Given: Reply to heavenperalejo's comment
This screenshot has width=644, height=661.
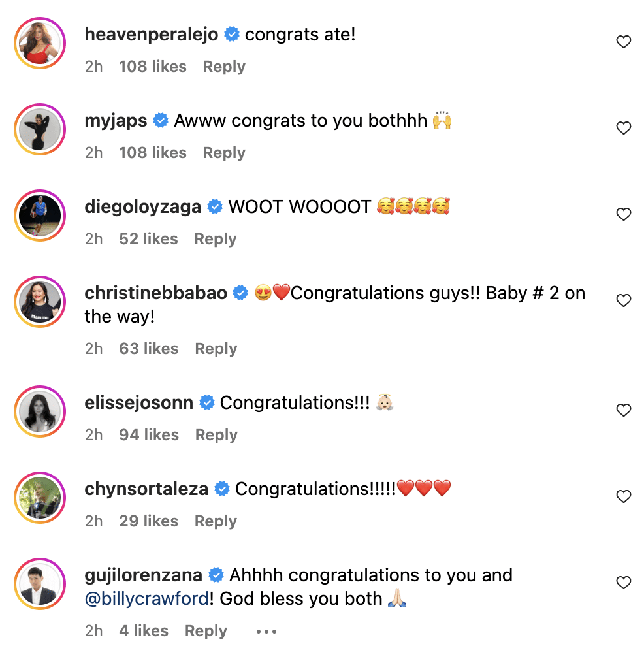Looking at the screenshot, I should pyautogui.click(x=224, y=67).
